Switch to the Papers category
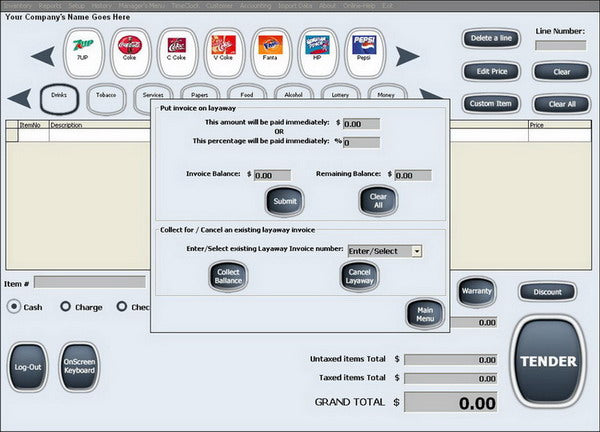 point(200,92)
